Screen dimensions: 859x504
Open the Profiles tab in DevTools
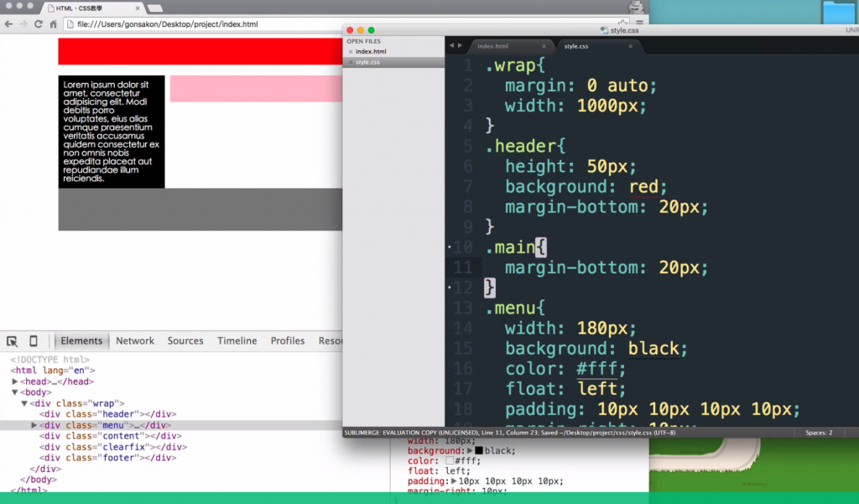[287, 340]
